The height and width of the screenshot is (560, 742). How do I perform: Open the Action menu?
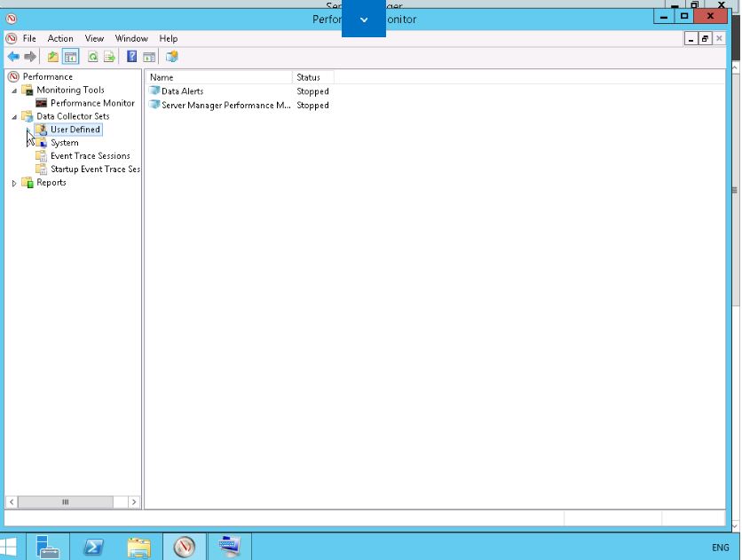(x=60, y=39)
